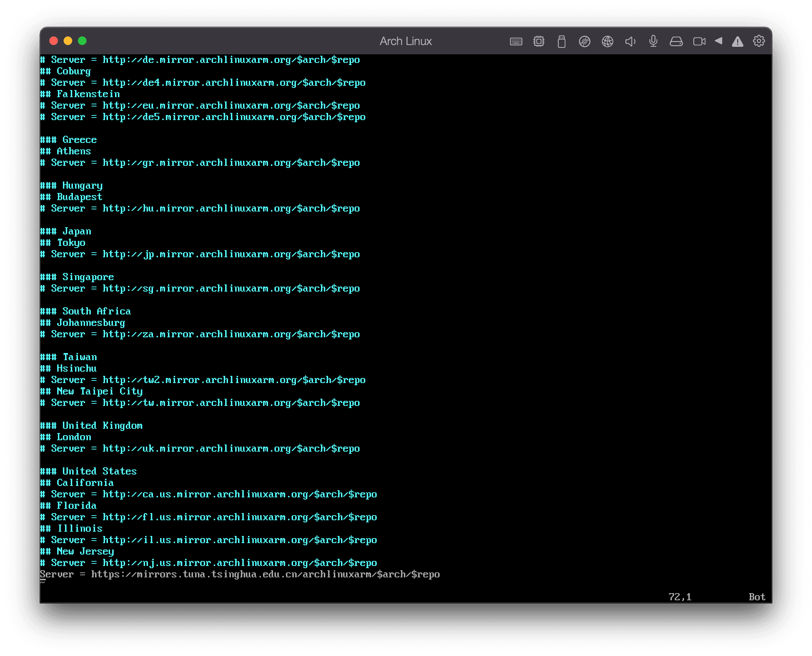Click the green full-screen window button
This screenshot has width=812, height=656.
[82, 41]
